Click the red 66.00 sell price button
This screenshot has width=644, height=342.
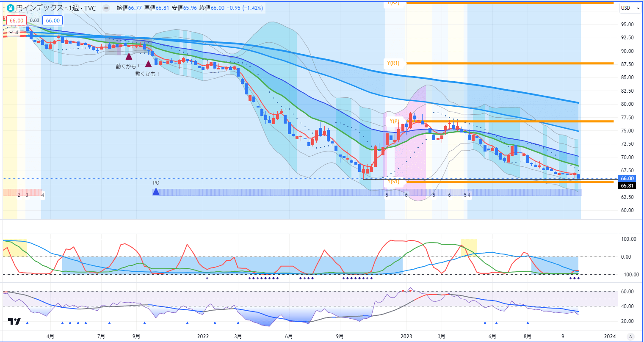point(17,20)
